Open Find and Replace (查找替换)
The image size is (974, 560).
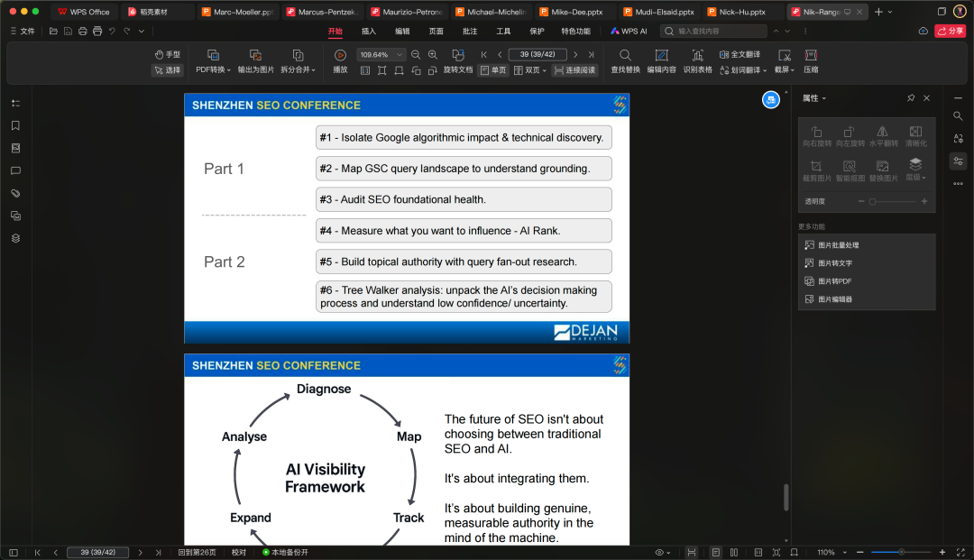626,61
